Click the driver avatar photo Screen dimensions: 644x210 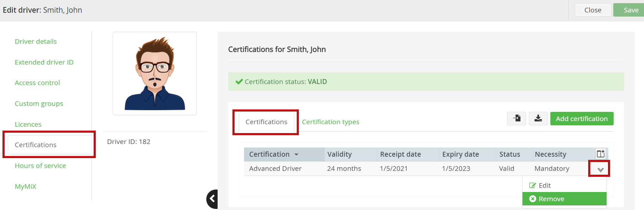[155, 73]
